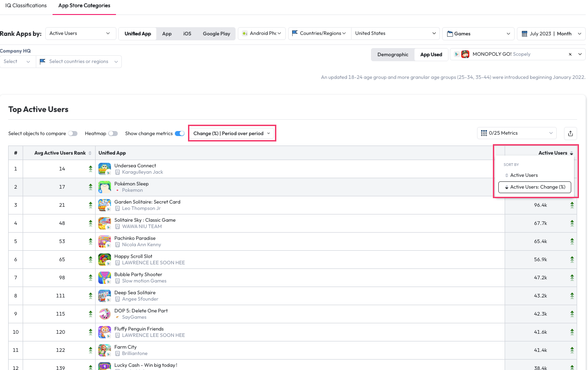Open Rank Apps by Active Users dropdown
Screen dimensions: 588x370
tap(80, 34)
